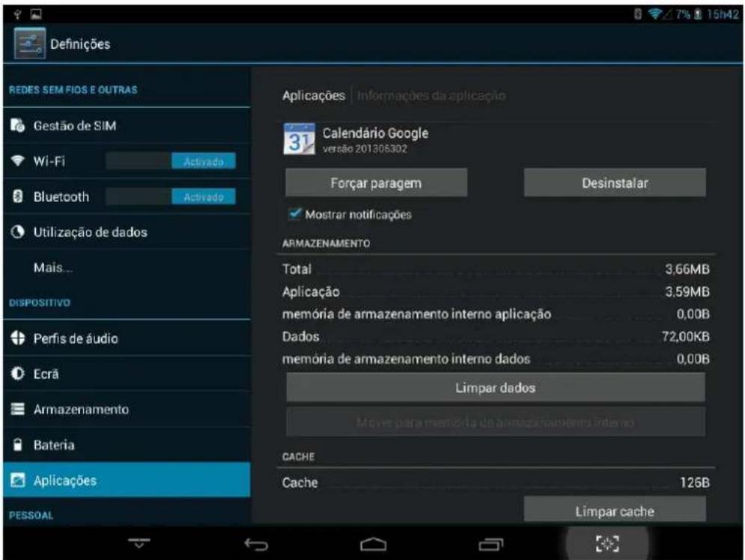
Task: Select Informações da aplicação breadcrumb
Action: tap(431, 96)
